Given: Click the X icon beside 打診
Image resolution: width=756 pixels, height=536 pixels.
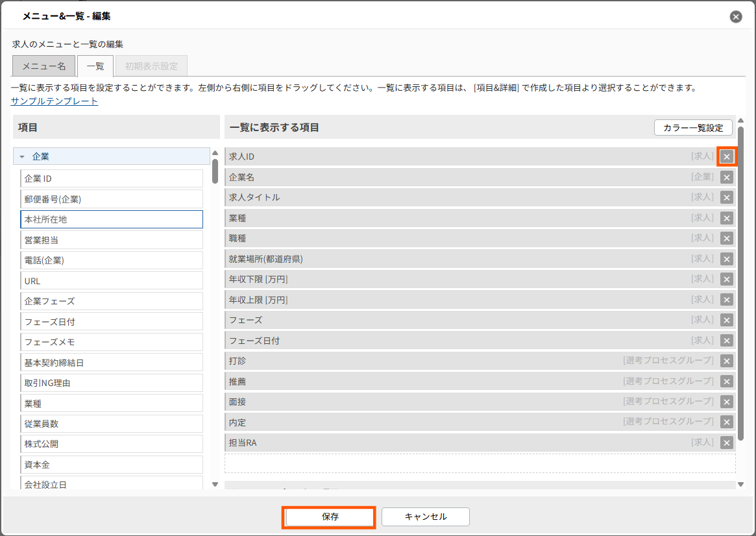Looking at the screenshot, I should click(x=727, y=361).
